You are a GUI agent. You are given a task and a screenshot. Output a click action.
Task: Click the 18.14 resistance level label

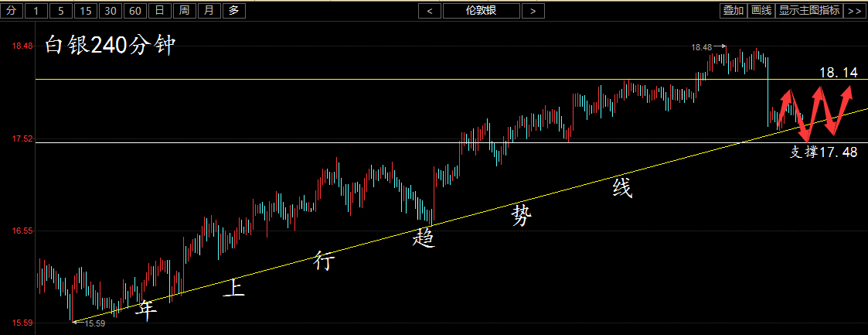coord(838,73)
